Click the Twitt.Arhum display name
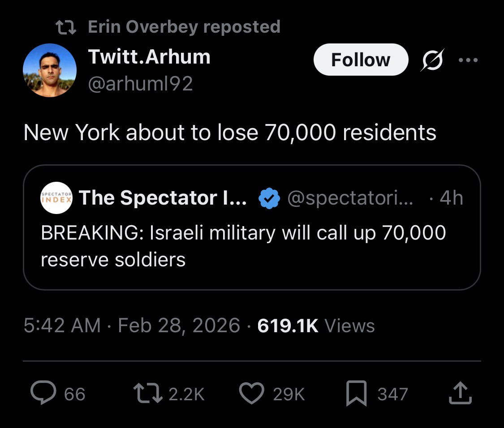Image resolution: width=504 pixels, height=428 pixels. [149, 57]
